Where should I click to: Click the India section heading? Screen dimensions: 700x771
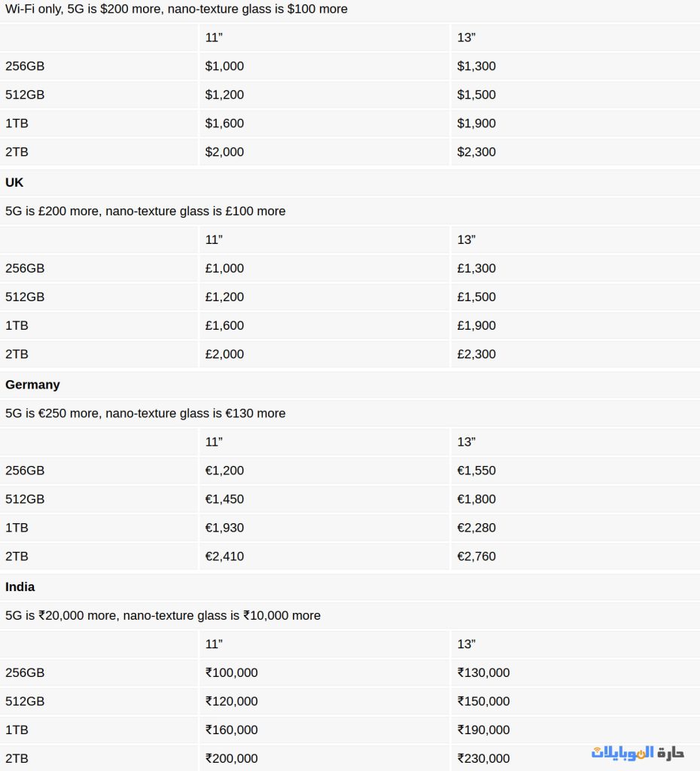point(20,587)
